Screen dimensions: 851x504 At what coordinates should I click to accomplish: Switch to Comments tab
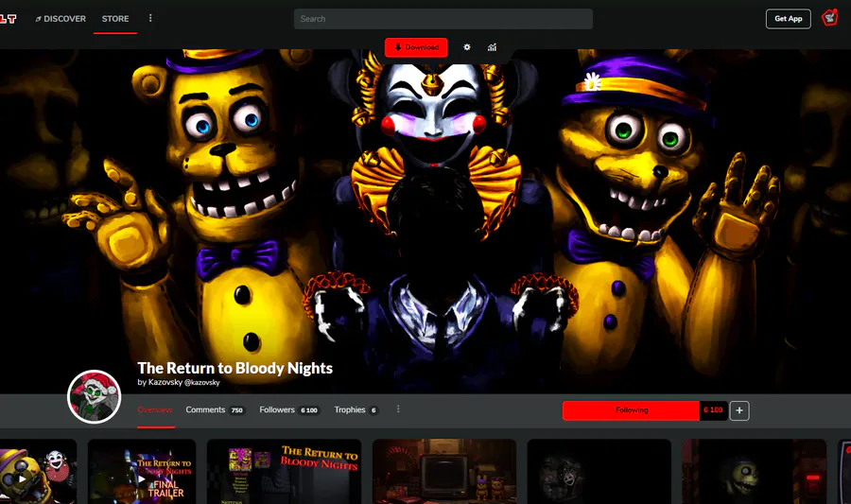pos(215,410)
